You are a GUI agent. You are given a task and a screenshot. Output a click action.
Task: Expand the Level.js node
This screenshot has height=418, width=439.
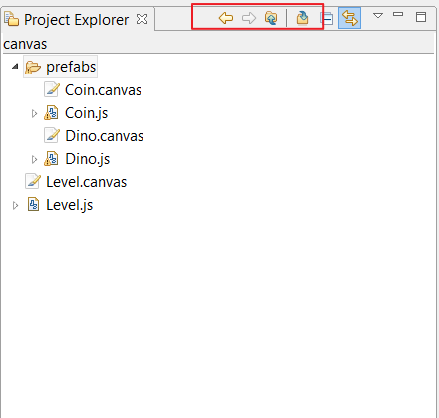pos(15,206)
